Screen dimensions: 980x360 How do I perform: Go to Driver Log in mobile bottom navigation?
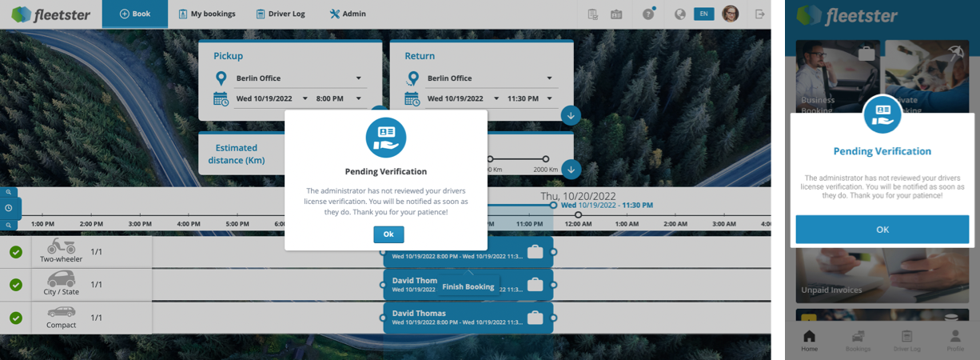click(x=906, y=341)
